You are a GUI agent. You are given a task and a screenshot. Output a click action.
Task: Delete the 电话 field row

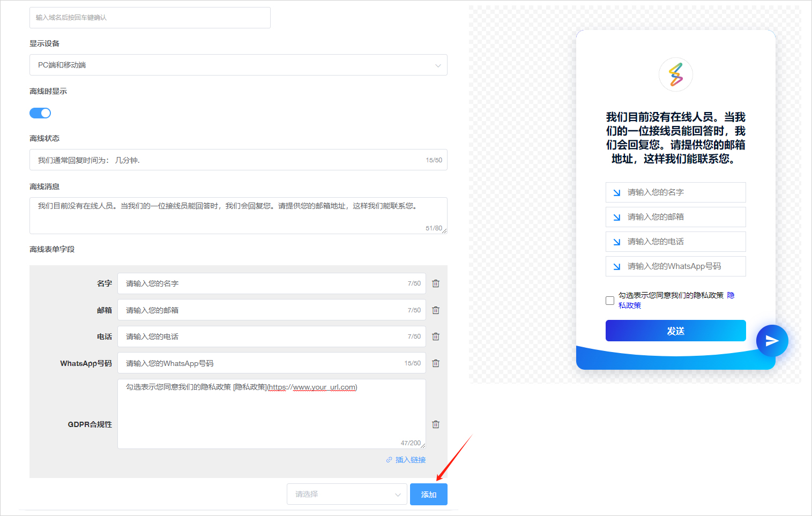point(436,336)
